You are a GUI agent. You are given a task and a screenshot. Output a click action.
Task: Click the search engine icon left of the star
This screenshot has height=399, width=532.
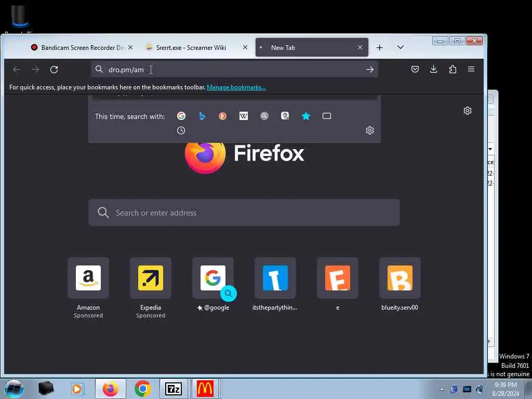click(x=285, y=116)
